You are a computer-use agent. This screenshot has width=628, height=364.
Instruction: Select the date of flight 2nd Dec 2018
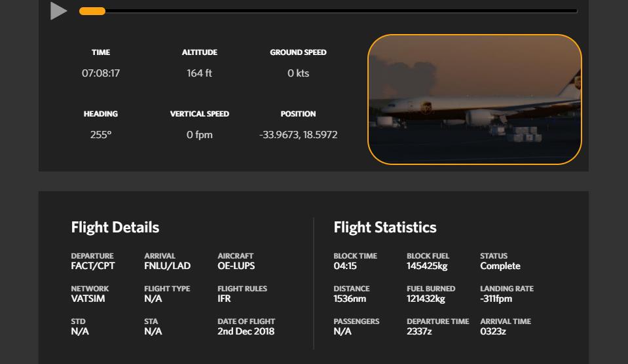(246, 331)
